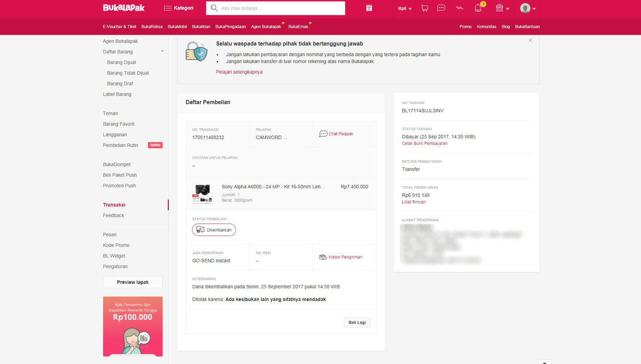Open Pembelian Rutin in sidebar

click(120, 145)
